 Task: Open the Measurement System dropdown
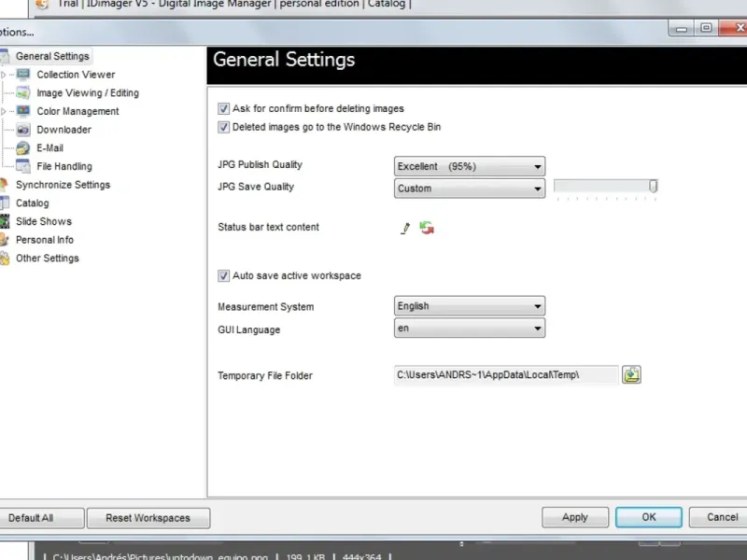470,306
